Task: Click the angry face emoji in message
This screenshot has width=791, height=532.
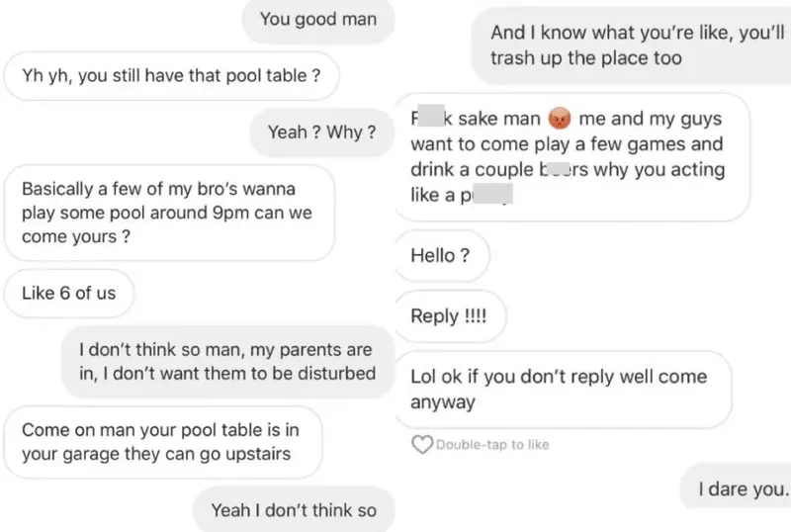Action: tap(560, 120)
